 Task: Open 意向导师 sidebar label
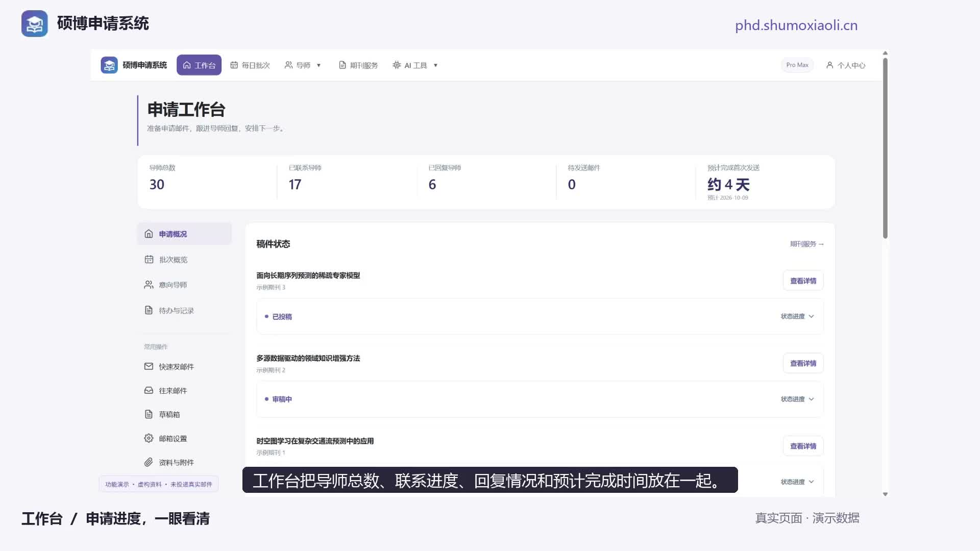point(173,285)
